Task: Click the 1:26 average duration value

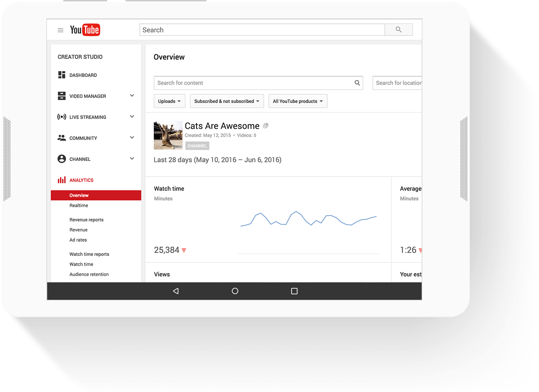Action: pyautogui.click(x=408, y=250)
